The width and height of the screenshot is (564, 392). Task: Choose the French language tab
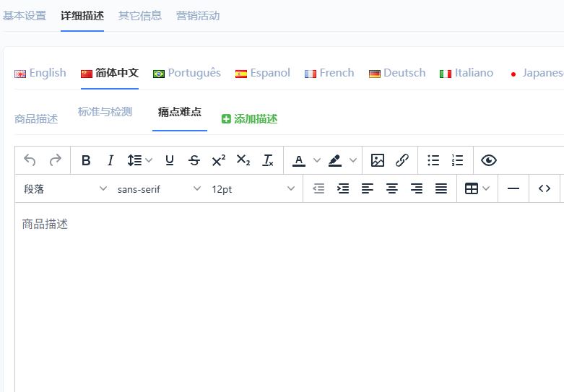pyautogui.click(x=329, y=73)
